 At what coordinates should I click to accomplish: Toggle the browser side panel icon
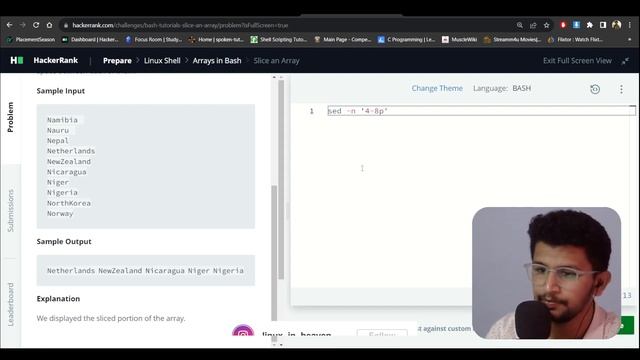click(603, 25)
